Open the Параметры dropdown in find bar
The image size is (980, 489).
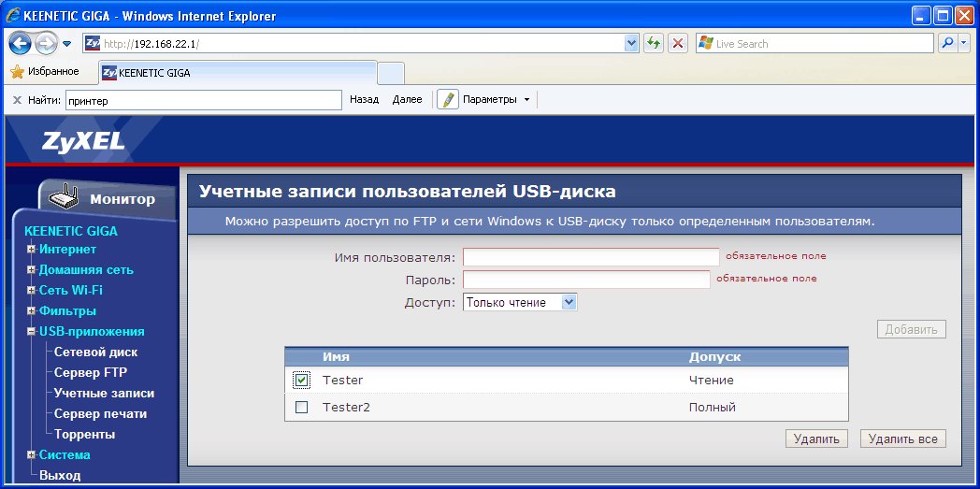click(497, 99)
